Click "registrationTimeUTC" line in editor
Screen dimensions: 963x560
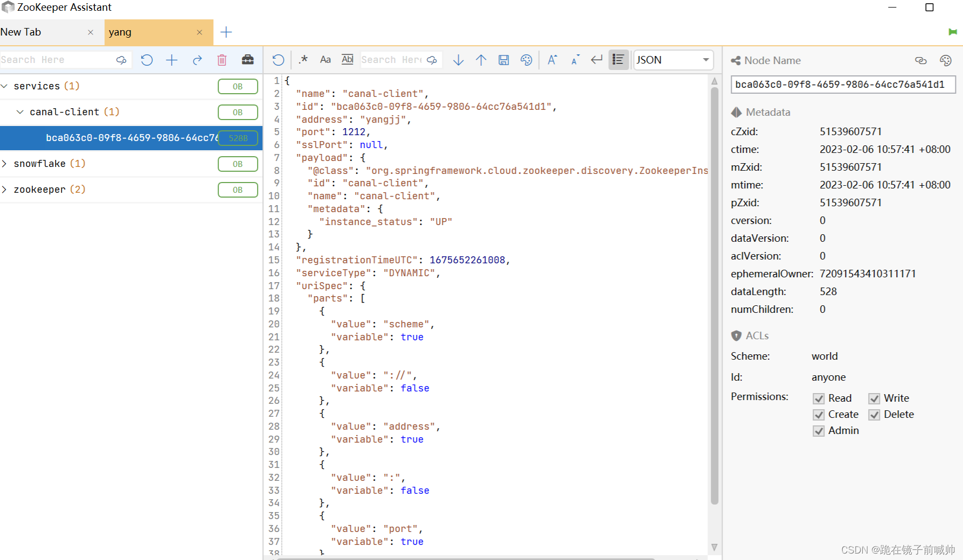(x=403, y=260)
